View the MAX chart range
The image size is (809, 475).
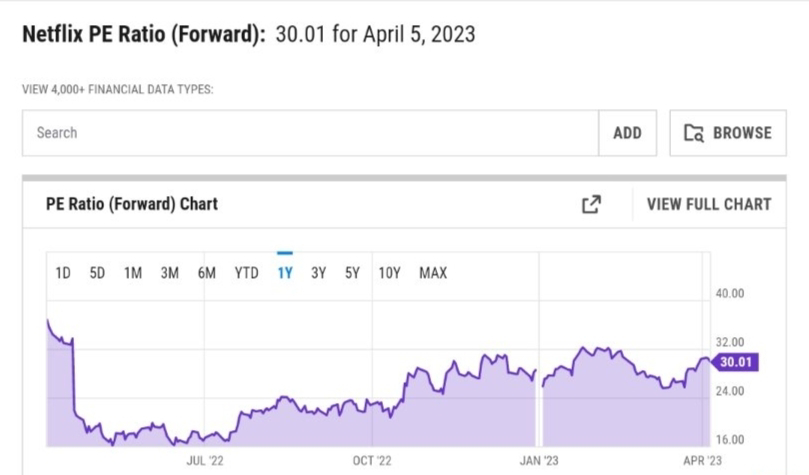[x=433, y=273]
